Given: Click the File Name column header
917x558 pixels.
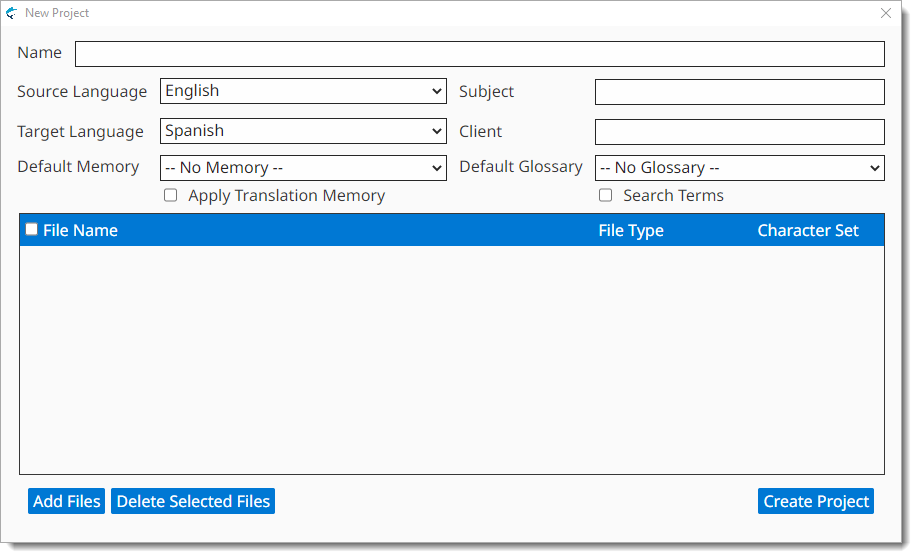Looking at the screenshot, I should click(80, 230).
